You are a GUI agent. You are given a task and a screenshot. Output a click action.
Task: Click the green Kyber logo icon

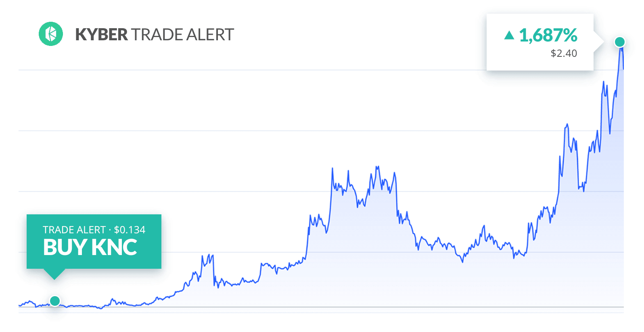pyautogui.click(x=51, y=34)
